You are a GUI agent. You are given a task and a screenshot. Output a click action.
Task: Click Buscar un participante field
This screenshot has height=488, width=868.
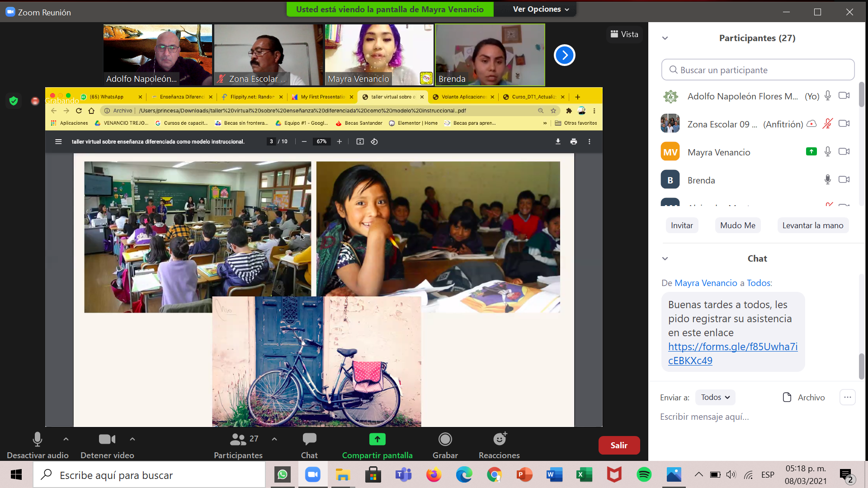coord(758,70)
